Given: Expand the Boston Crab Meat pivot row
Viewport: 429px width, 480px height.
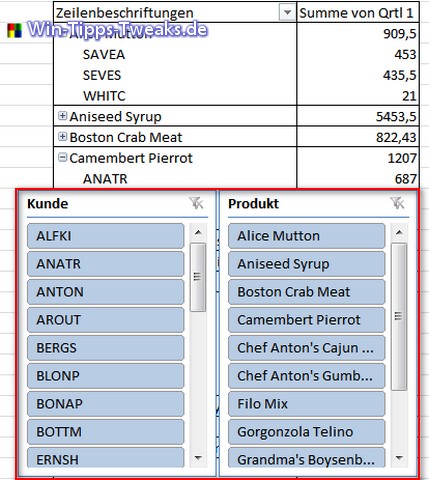Looking at the screenshot, I should tap(62, 136).
